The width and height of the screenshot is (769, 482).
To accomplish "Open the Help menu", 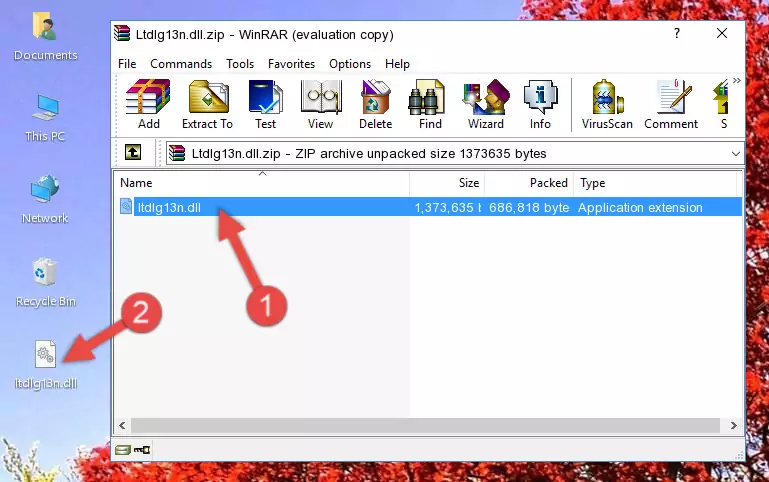I will (x=397, y=64).
